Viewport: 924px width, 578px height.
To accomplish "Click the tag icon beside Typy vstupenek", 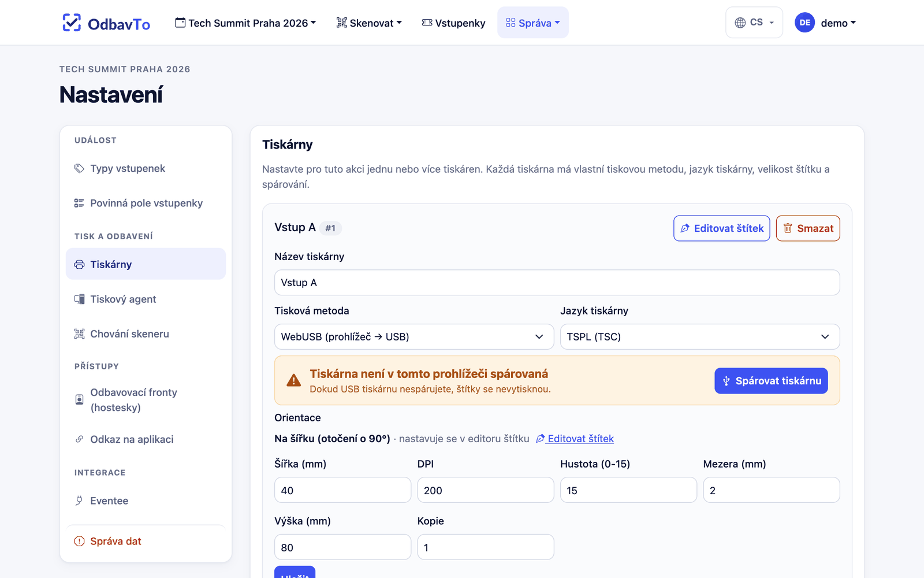I will coord(79,168).
